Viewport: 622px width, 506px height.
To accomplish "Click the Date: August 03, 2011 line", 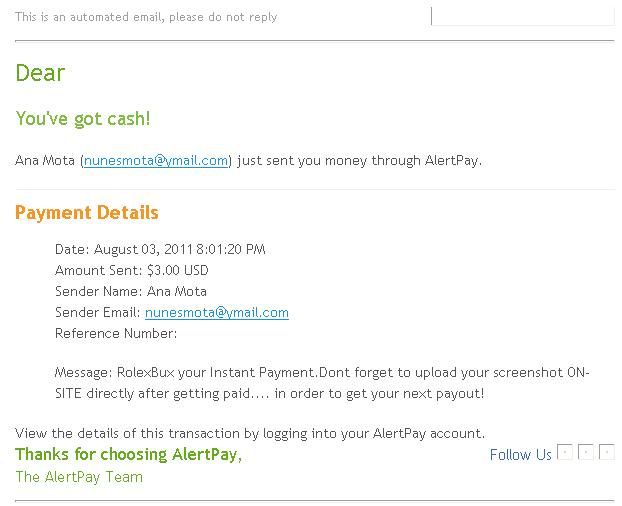I will tap(160, 249).
